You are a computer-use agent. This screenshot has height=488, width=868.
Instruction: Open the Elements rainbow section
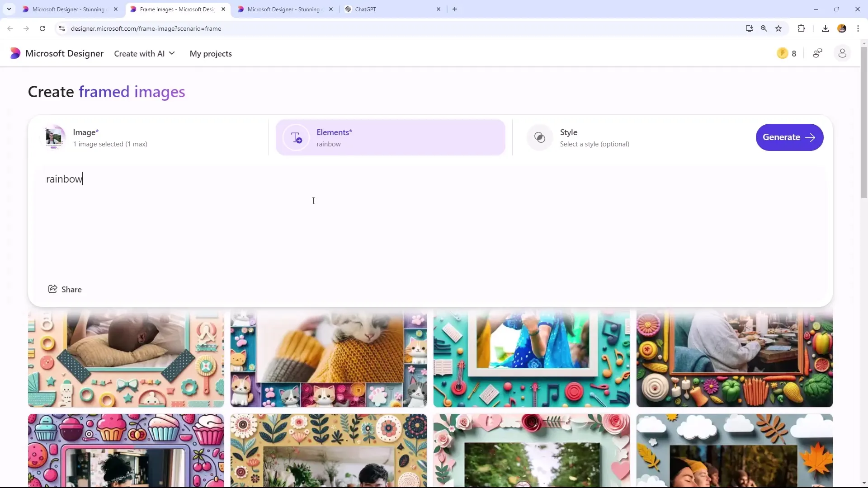click(391, 137)
